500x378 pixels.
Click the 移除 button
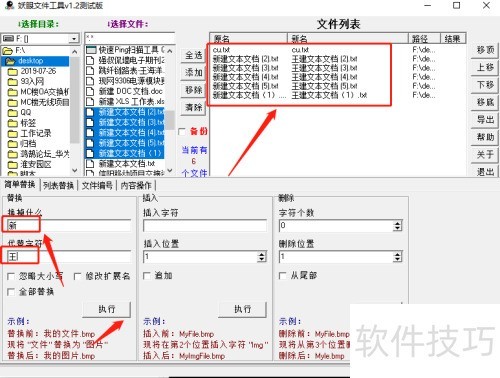[193, 90]
